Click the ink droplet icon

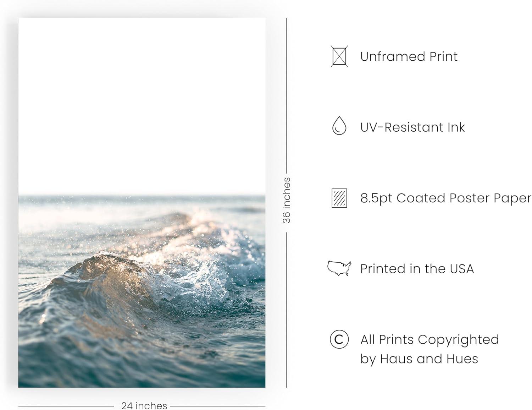click(339, 126)
